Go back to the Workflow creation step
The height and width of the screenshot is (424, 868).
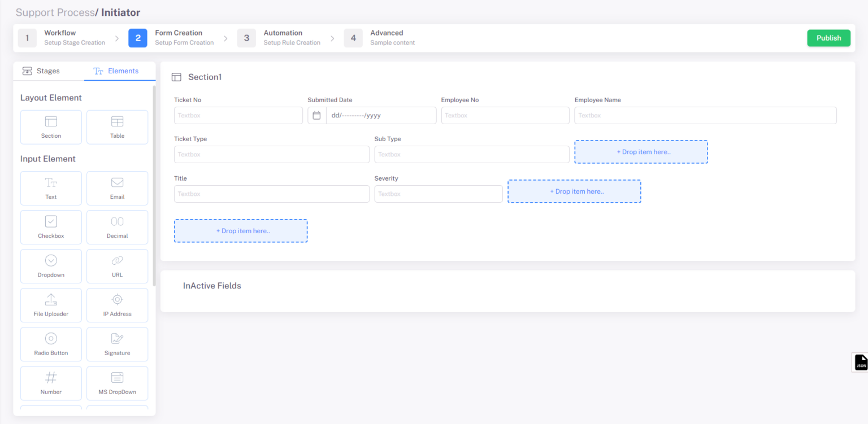[x=60, y=38]
